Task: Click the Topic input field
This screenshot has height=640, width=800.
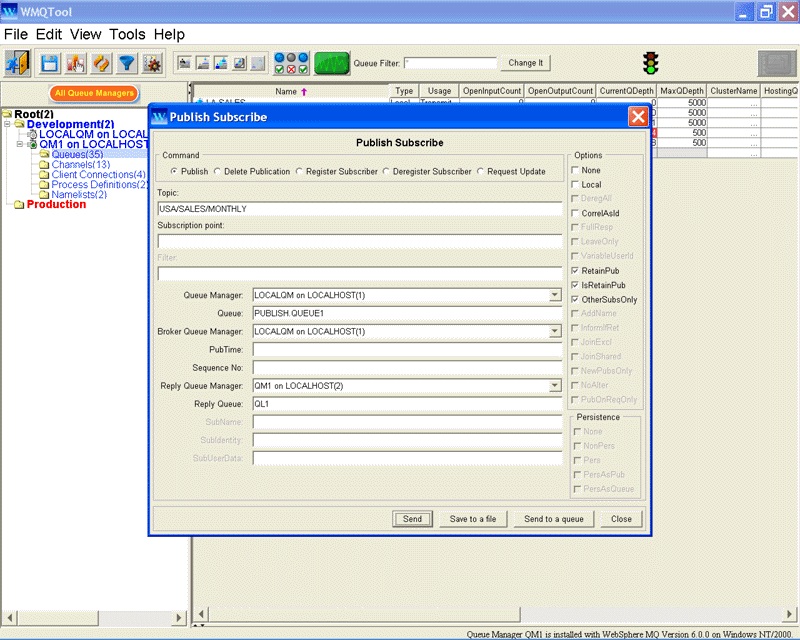Action: click(x=360, y=209)
